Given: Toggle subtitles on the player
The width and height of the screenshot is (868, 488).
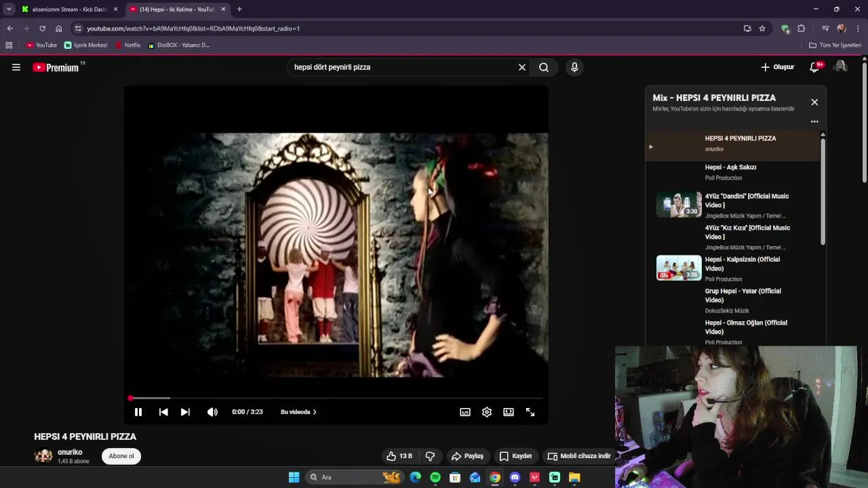Looking at the screenshot, I should pos(465,412).
